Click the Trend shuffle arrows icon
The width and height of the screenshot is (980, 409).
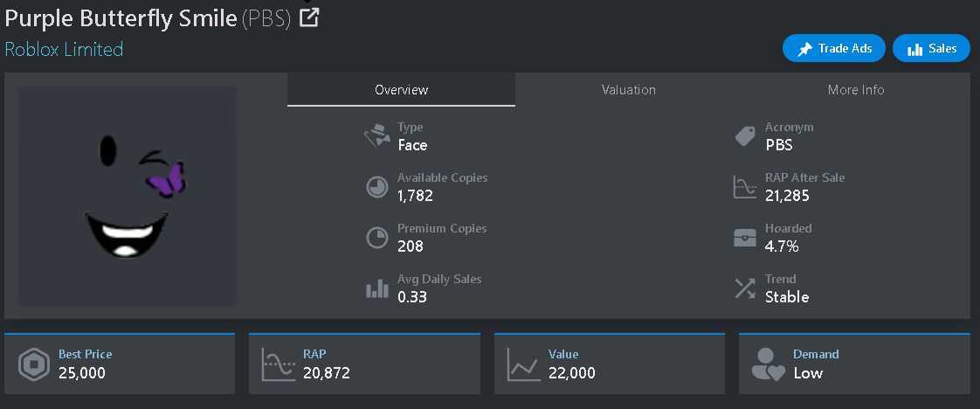[745, 288]
